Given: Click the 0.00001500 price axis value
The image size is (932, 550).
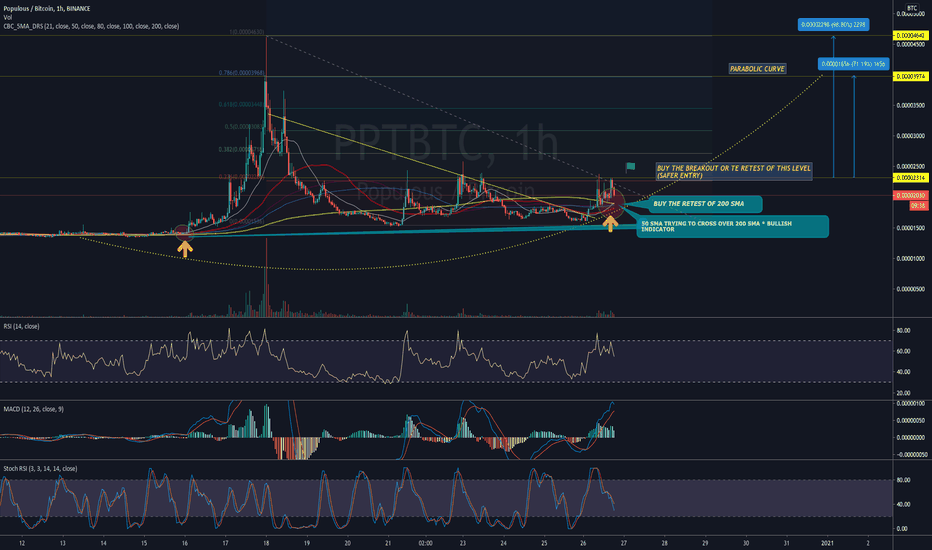Looking at the screenshot, I should coord(911,228).
